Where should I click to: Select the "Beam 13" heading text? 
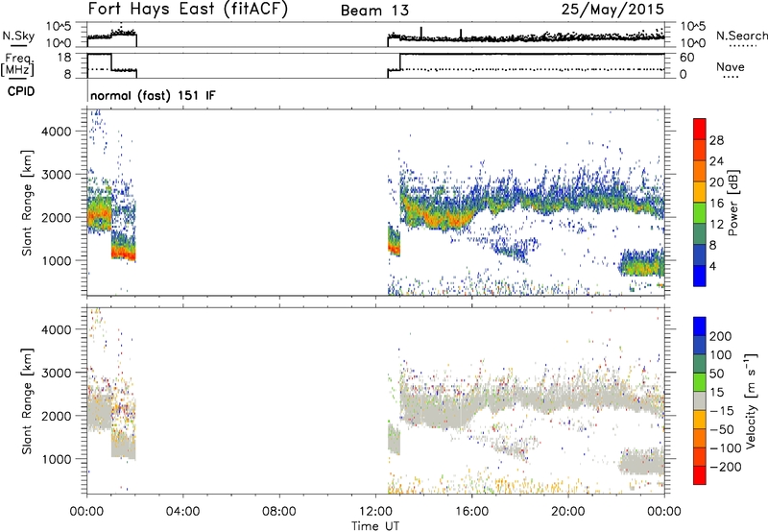point(374,11)
